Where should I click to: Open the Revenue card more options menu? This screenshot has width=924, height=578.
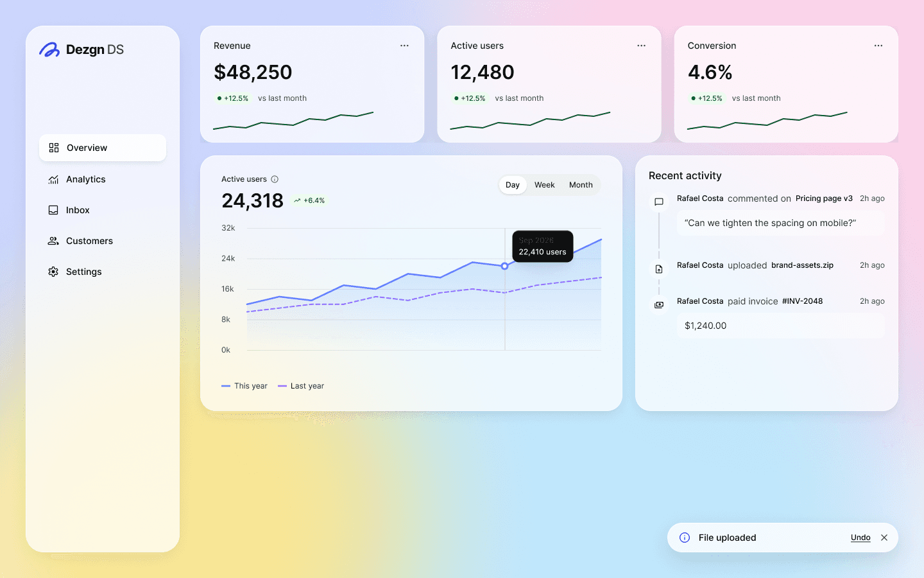404,46
